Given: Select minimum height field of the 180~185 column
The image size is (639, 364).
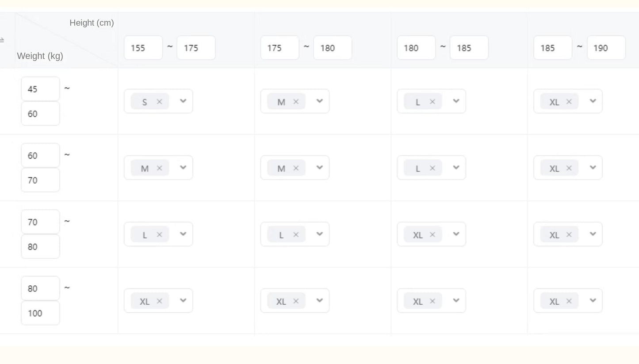Looking at the screenshot, I should (x=416, y=48).
